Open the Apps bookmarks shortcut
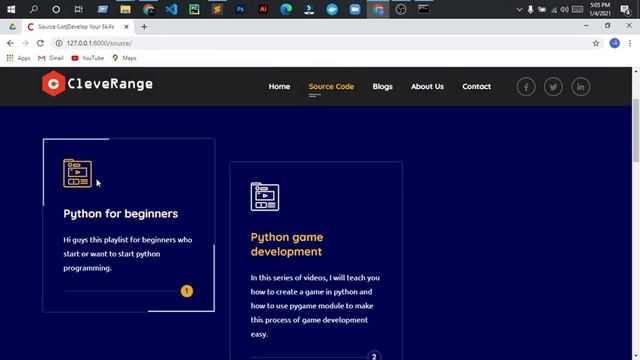Image resolution: width=640 pixels, height=360 pixels. click(x=18, y=58)
